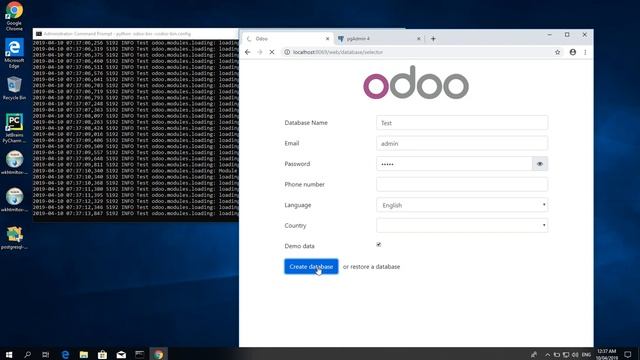Viewport: 640px width, 360px height.
Task: Switch to the pgAdmin 4 tab
Action: tap(379, 39)
